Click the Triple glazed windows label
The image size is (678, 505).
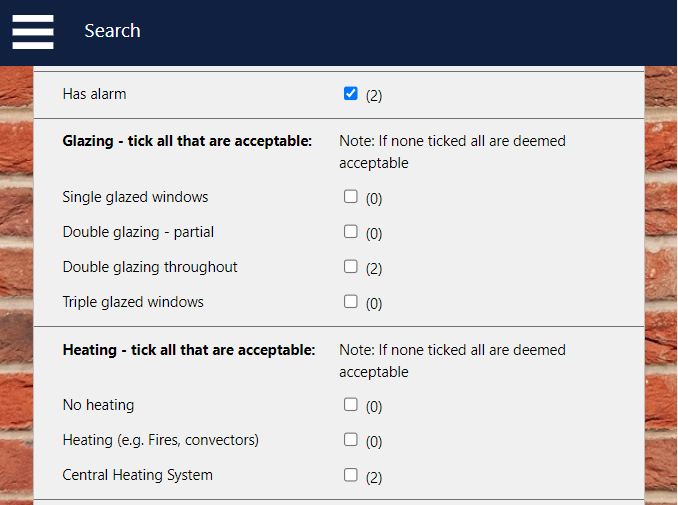pos(133,302)
